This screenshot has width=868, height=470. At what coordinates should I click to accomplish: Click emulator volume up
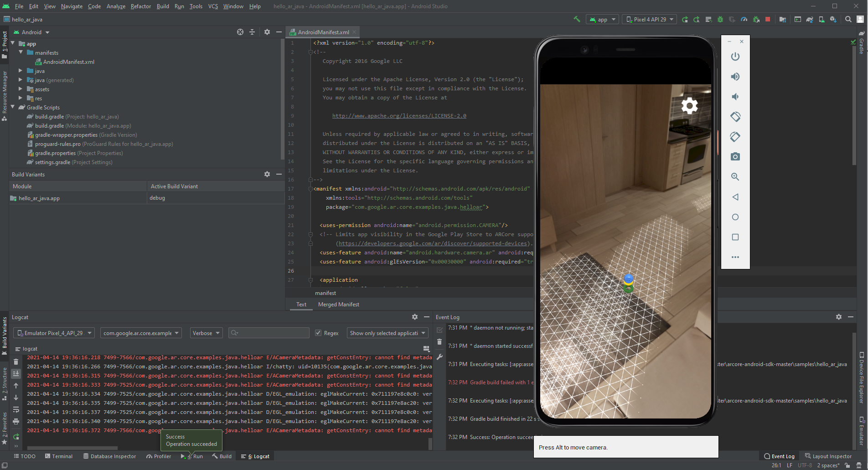click(x=735, y=77)
